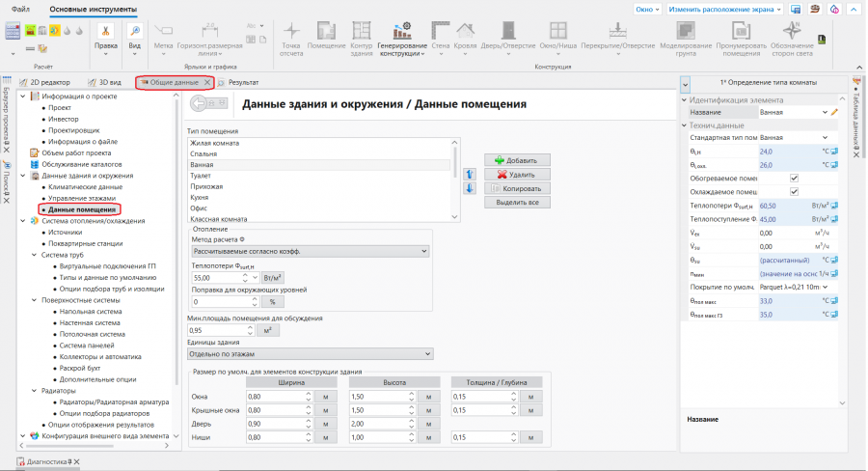Collapse the Система отопления/охлаждения tree node
Screen dimensions: 868x471
[25, 221]
